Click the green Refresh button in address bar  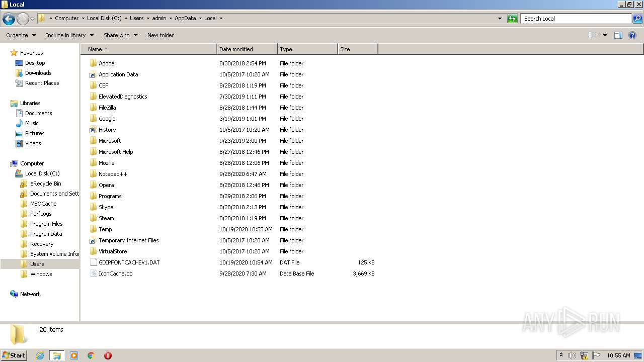pyautogui.click(x=512, y=19)
